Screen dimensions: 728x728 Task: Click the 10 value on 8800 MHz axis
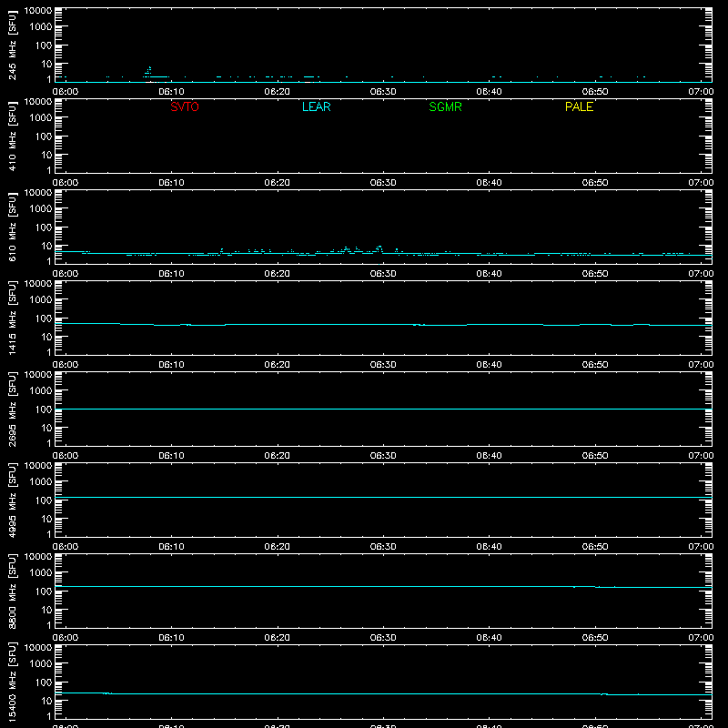(x=47, y=610)
